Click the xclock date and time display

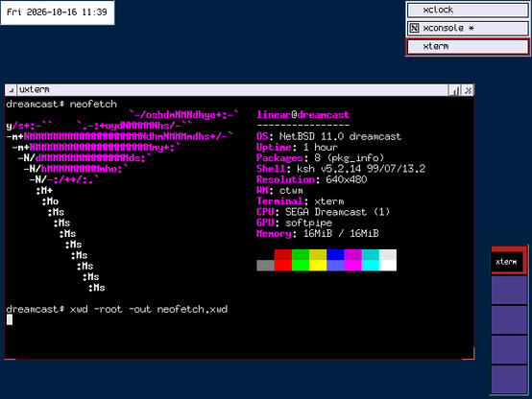point(57,12)
